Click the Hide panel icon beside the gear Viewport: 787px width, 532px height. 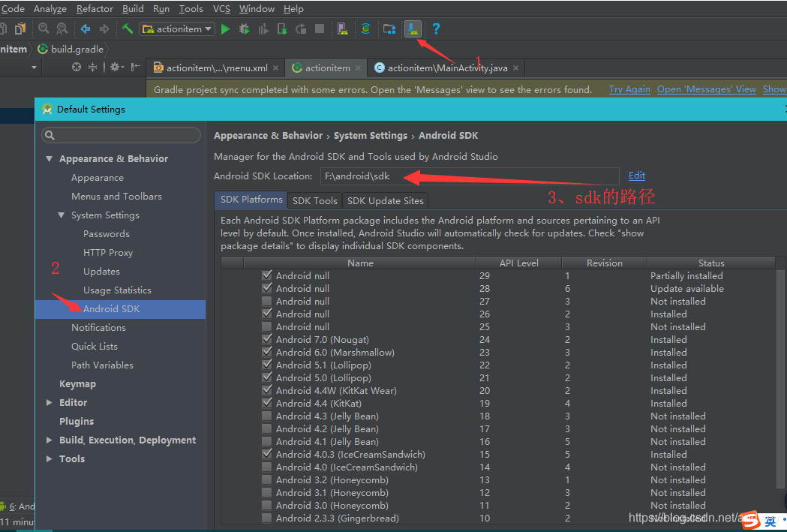tap(136, 68)
